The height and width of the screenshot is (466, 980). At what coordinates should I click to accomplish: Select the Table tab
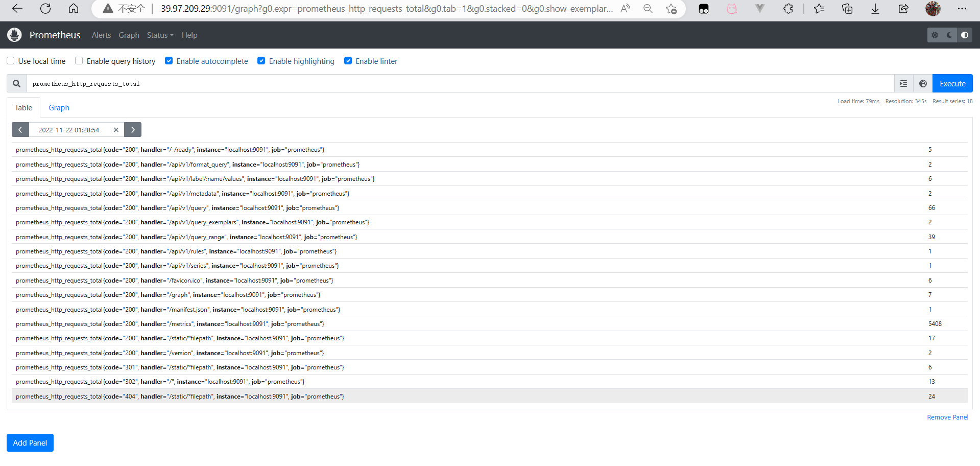point(23,108)
